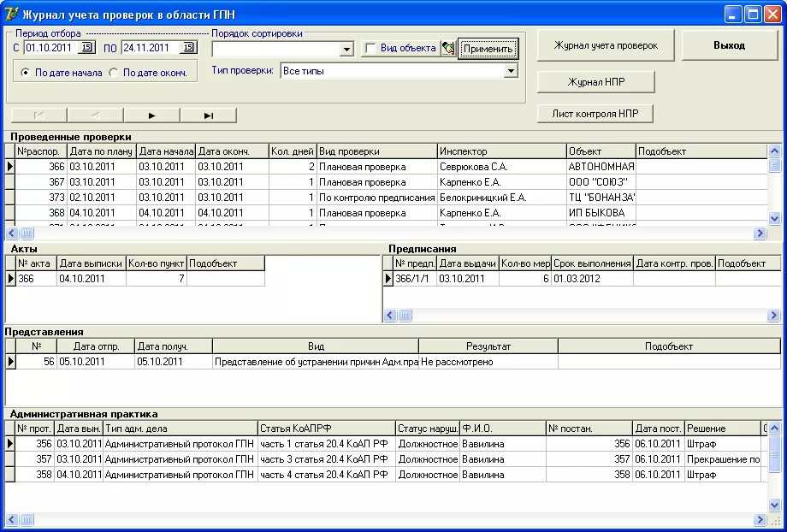This screenshot has height=532, width=787.
Task: Select prescription cell 366/1/1
Action: 415,279
